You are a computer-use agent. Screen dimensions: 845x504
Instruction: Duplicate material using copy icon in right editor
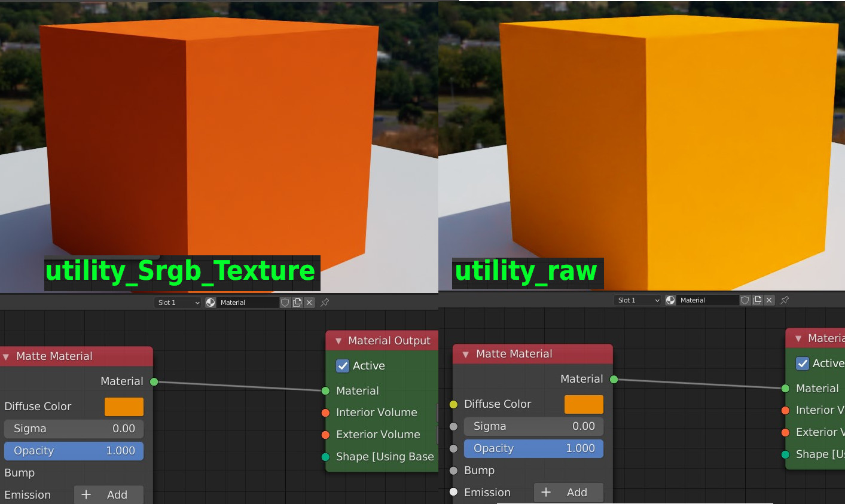(757, 300)
